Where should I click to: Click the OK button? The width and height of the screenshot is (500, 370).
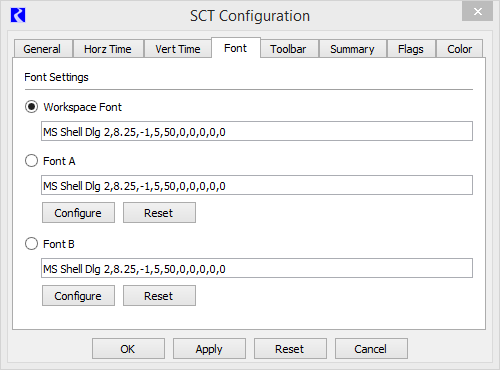(x=128, y=349)
